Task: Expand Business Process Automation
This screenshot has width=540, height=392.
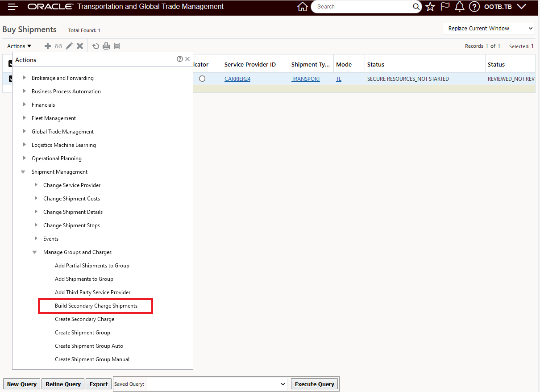Action: click(25, 91)
